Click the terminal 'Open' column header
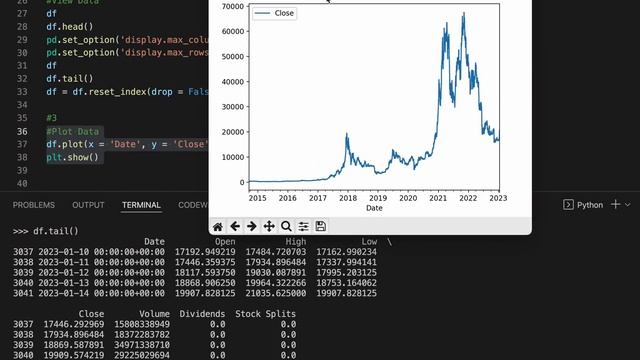Screen dimensions: 640x360 [225, 242]
